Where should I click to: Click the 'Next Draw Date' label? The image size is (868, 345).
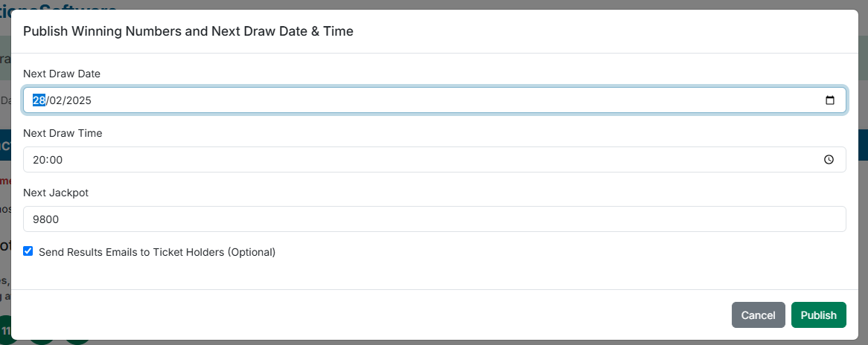coord(62,74)
